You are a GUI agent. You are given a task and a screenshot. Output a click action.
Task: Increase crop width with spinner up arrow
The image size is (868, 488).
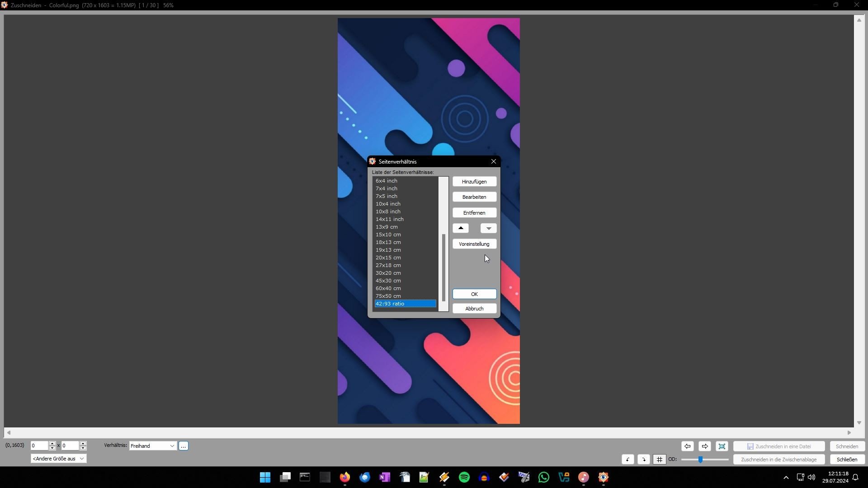coord(52,444)
